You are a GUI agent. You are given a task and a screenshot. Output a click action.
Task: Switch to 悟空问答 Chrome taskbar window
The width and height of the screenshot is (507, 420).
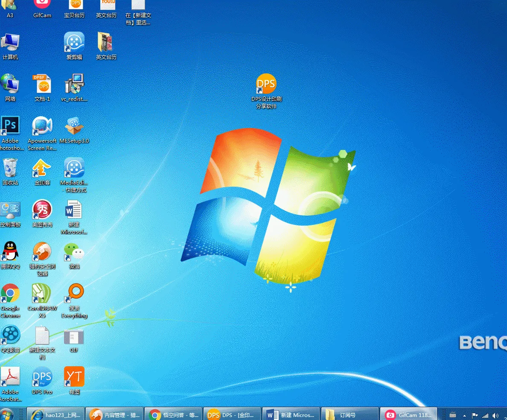tap(173, 414)
